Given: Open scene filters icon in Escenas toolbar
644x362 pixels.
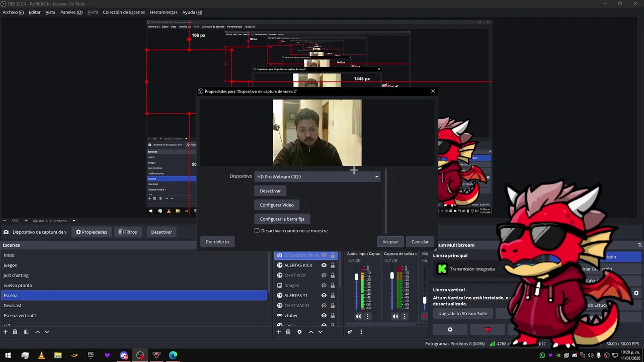Looking at the screenshot, I should [x=26, y=332].
